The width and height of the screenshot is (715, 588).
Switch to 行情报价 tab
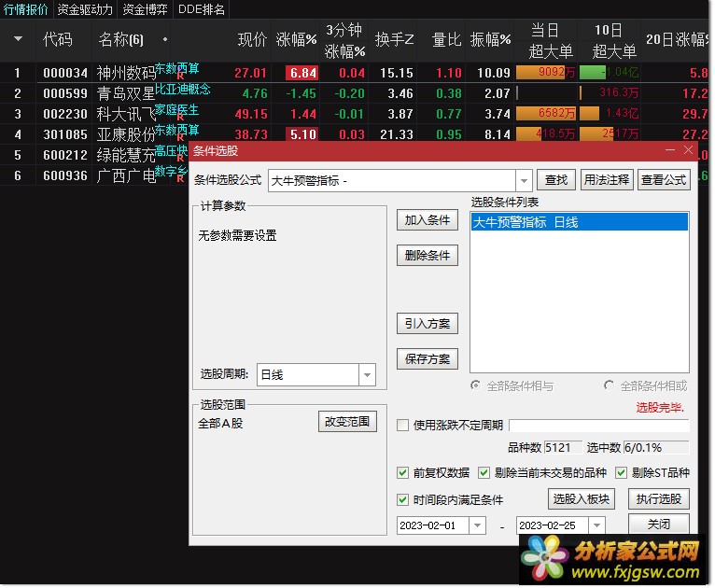click(x=25, y=9)
